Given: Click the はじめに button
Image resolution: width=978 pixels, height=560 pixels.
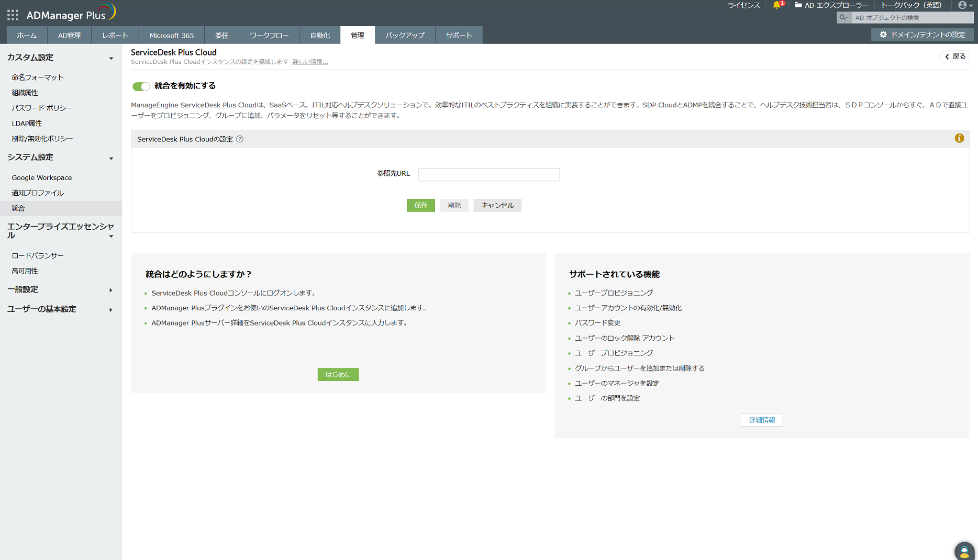Looking at the screenshot, I should [x=338, y=375].
